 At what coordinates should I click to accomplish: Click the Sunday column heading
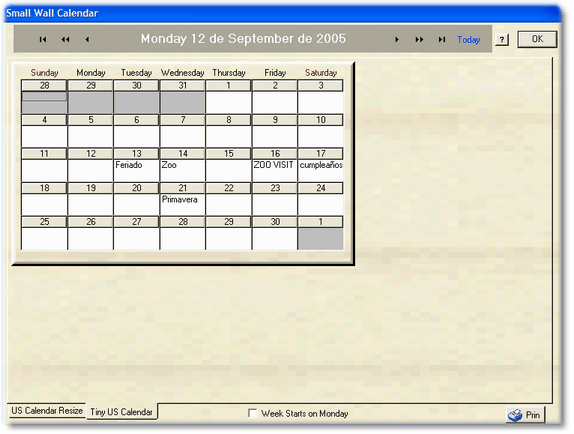pyautogui.click(x=44, y=72)
